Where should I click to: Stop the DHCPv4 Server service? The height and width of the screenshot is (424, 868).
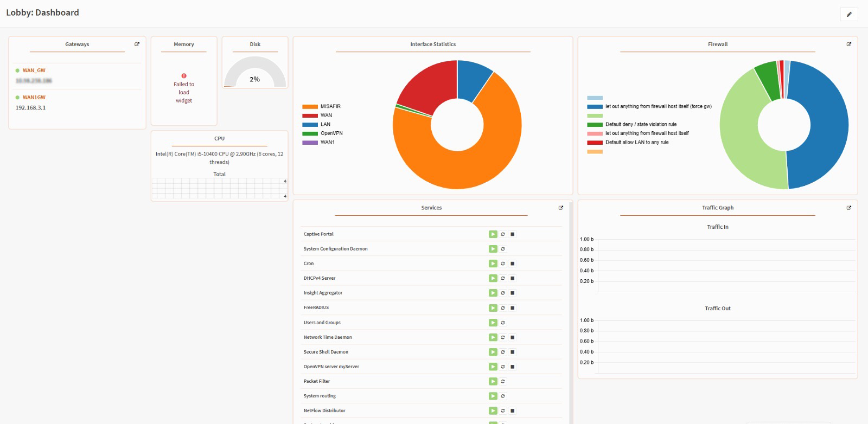[x=513, y=278]
